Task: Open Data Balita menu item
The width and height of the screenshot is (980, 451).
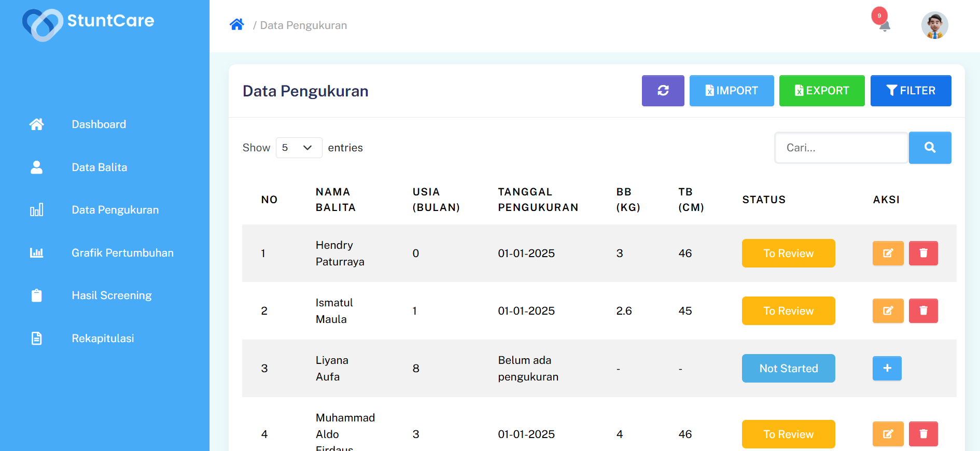Action: point(99,167)
